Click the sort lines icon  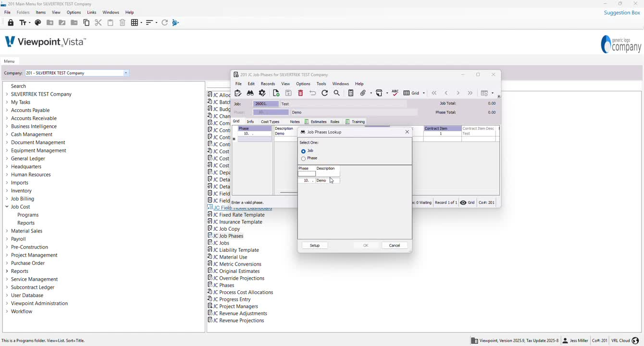(149, 23)
